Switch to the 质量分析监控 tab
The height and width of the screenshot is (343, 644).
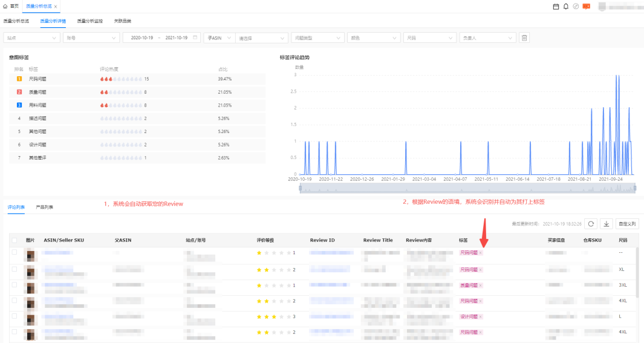(89, 21)
